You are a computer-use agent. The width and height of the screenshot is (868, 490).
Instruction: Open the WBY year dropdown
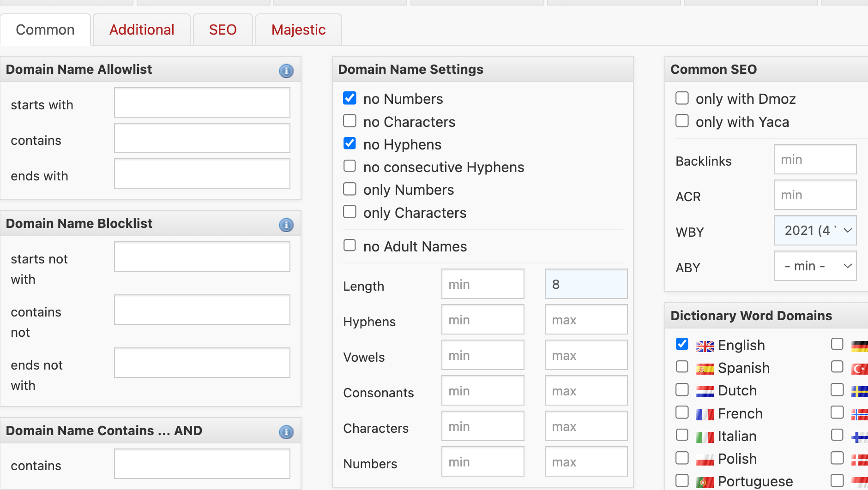click(x=815, y=230)
